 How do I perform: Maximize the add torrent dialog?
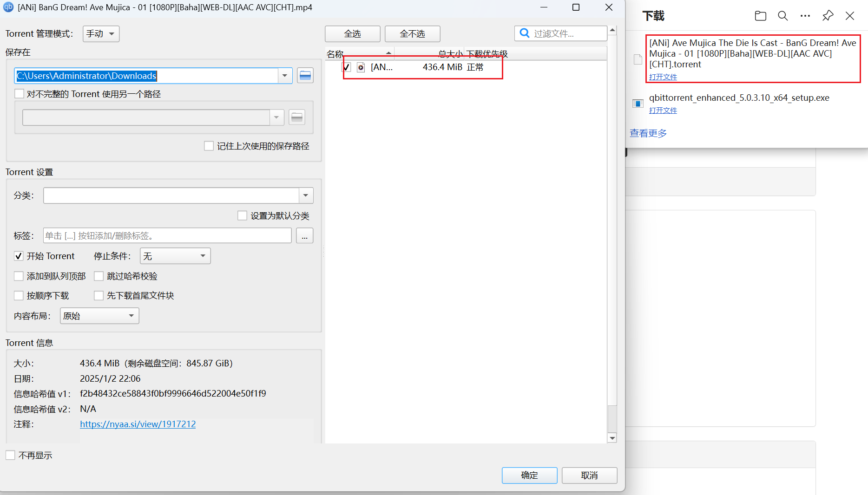coord(576,7)
